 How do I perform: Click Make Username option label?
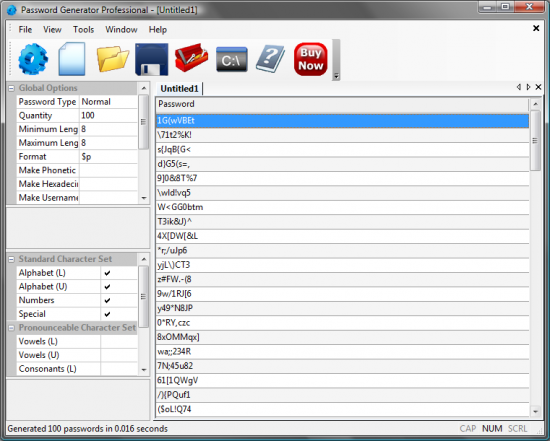point(48,198)
